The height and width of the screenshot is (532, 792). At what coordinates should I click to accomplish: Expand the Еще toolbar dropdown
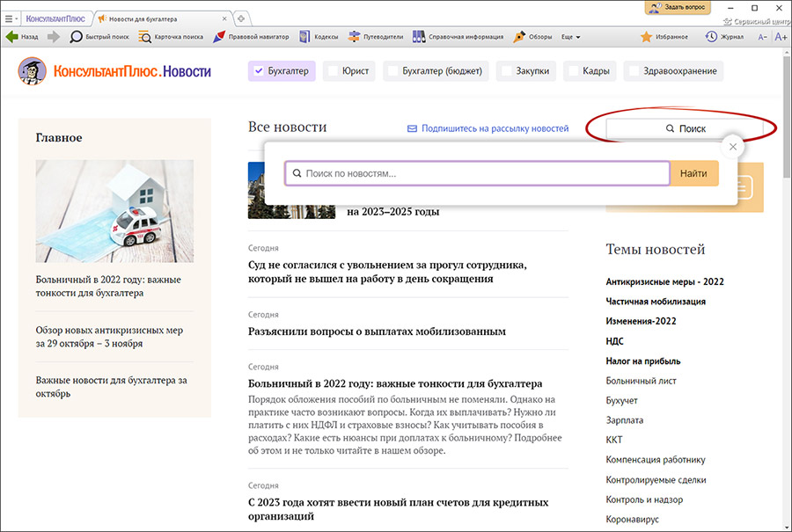[x=571, y=37]
